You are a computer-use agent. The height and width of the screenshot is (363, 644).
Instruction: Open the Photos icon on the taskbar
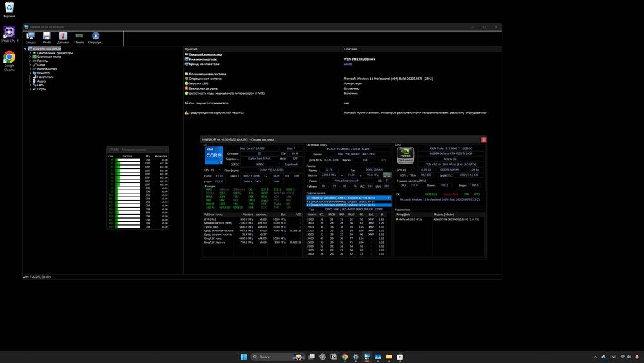tap(378, 357)
